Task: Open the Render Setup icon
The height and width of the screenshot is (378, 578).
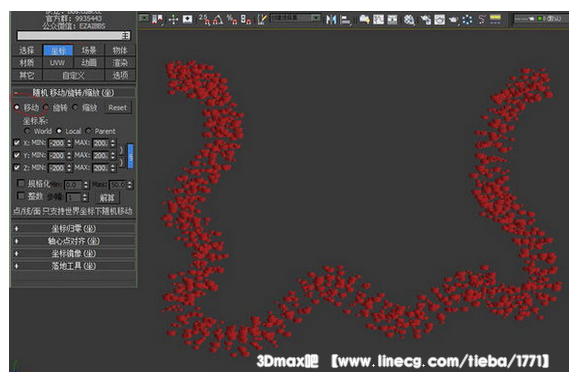Action: (x=425, y=20)
